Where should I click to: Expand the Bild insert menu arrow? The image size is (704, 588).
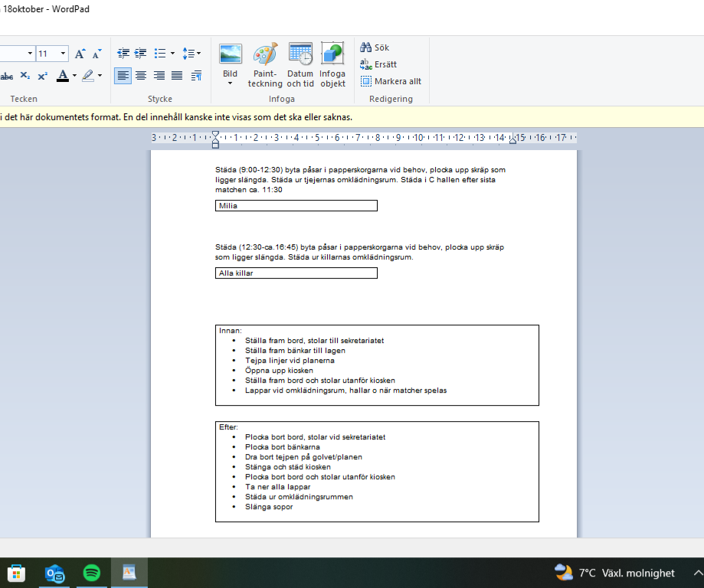point(230,83)
